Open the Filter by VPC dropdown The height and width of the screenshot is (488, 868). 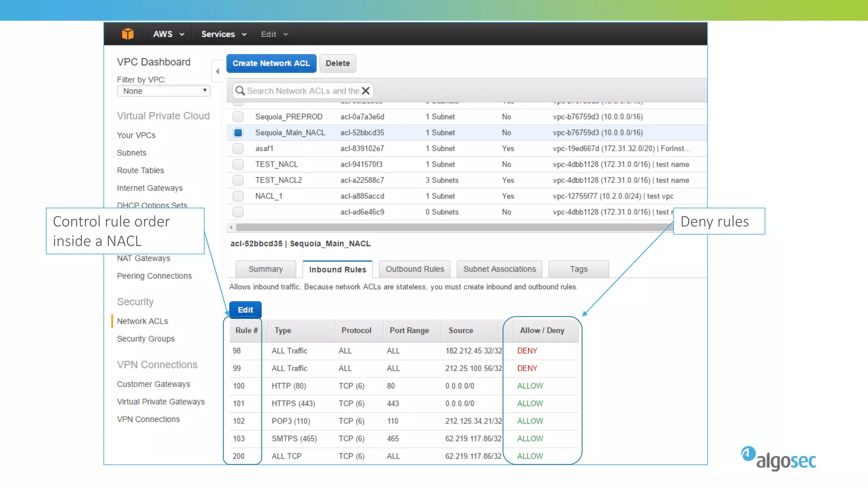tap(164, 91)
